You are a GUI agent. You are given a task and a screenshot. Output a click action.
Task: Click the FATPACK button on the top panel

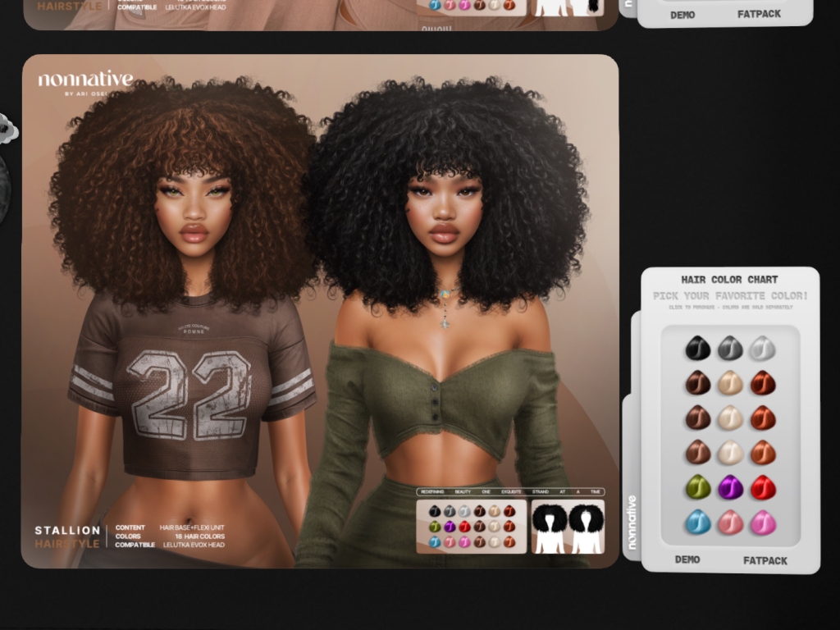[759, 14]
